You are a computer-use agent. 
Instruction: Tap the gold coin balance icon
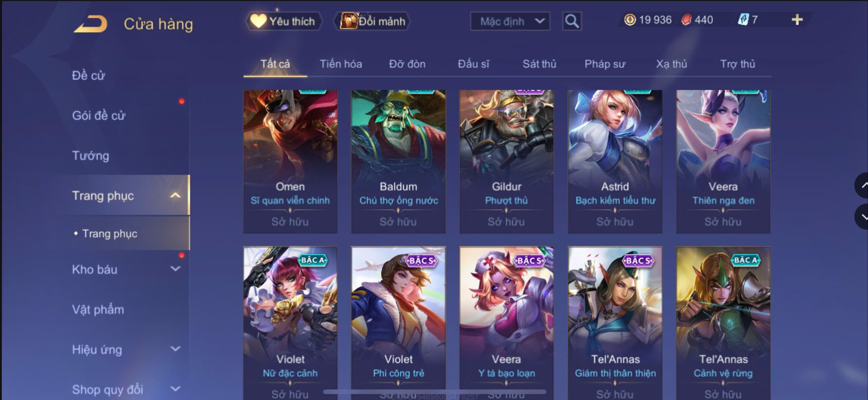[630, 20]
